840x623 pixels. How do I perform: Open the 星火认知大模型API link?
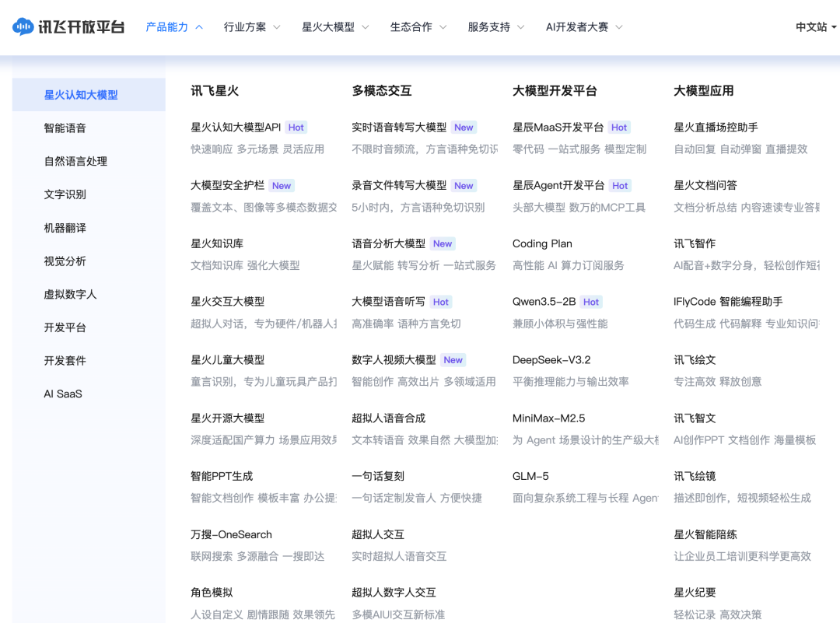tap(236, 128)
